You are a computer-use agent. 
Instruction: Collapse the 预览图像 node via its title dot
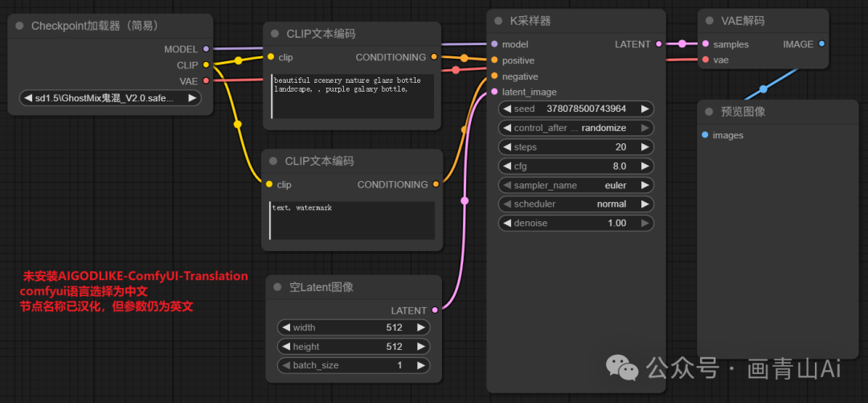coord(709,112)
